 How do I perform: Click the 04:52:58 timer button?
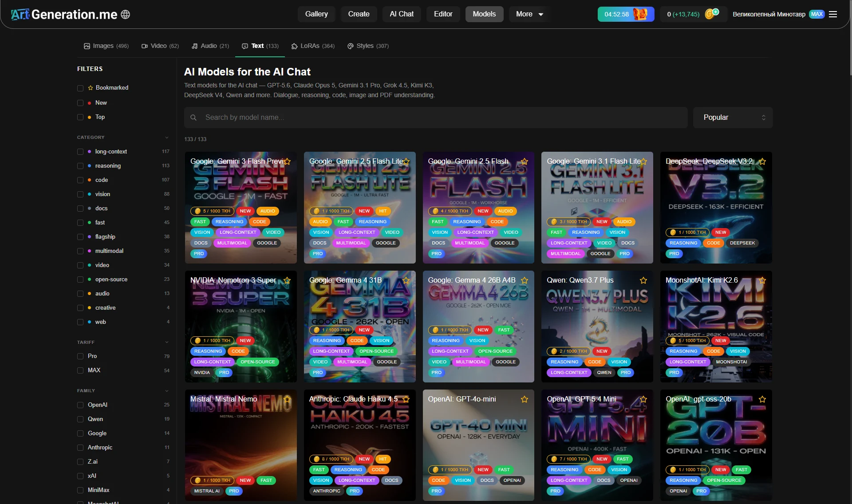coord(626,14)
